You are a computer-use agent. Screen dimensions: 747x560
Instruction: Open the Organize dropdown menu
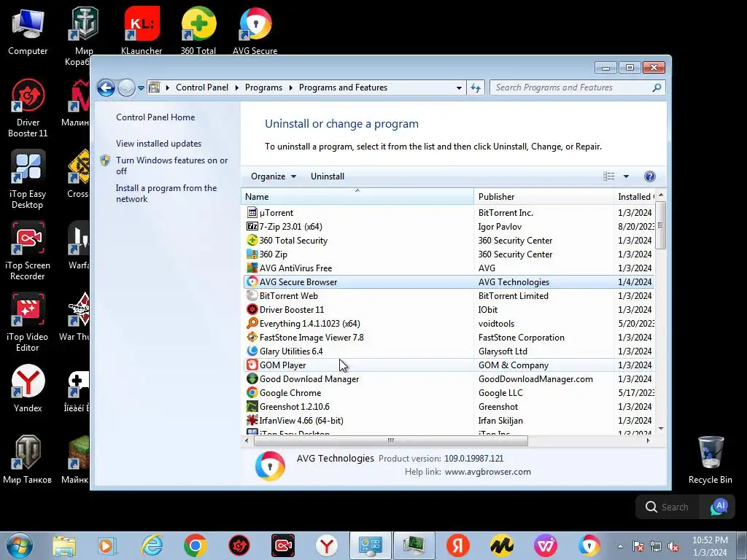[274, 176]
